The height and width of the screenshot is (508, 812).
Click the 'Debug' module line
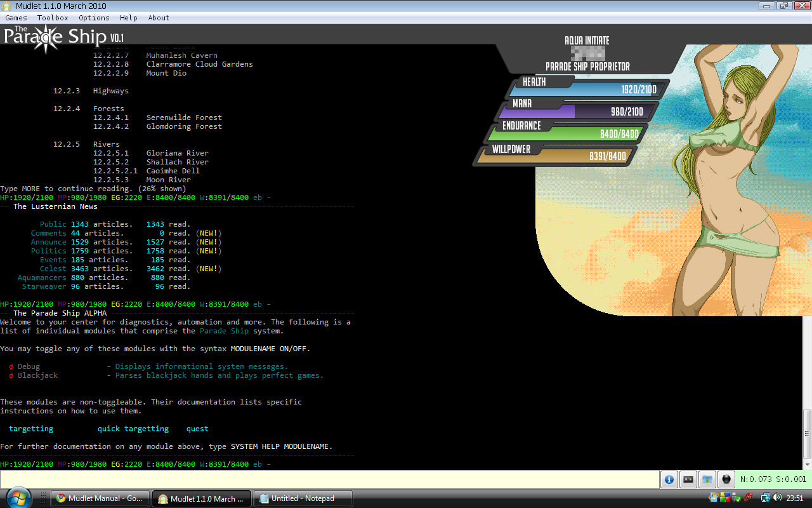(x=148, y=366)
